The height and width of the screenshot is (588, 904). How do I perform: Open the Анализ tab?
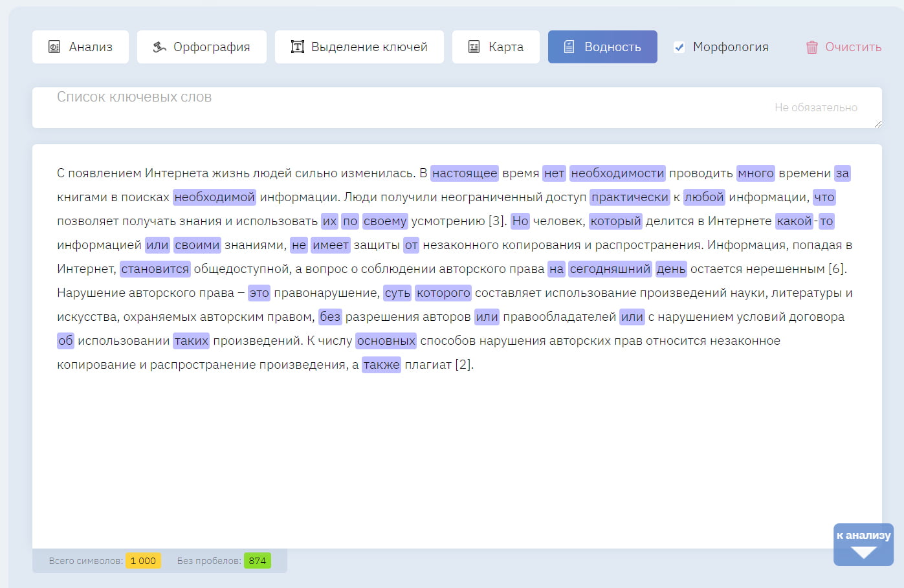81,47
